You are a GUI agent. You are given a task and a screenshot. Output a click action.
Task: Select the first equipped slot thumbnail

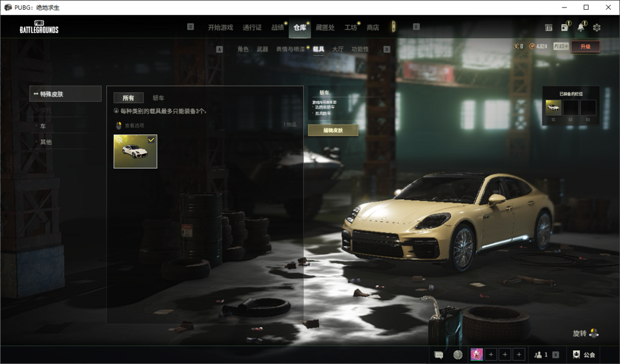pos(553,107)
